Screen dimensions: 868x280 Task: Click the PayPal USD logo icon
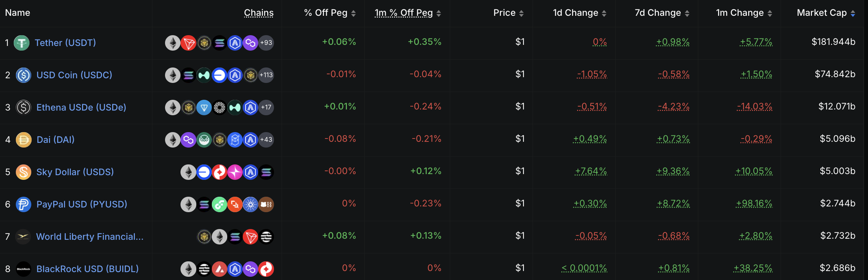tap(23, 204)
